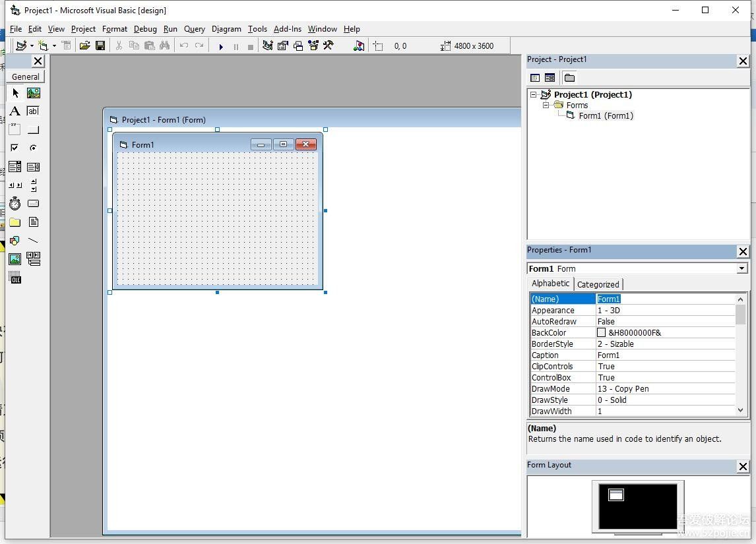Select Form1 (Form1) in the project tree
This screenshot has height=544, width=756.
(606, 115)
